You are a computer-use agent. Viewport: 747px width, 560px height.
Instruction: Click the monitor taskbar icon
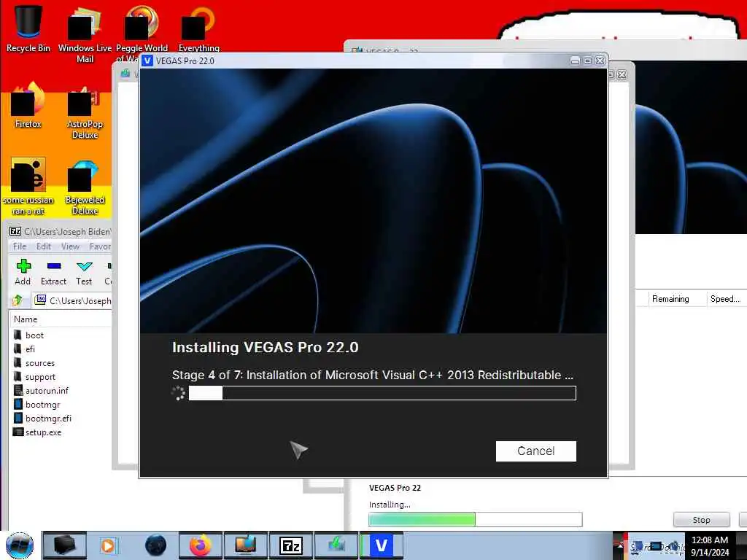pos(245,545)
